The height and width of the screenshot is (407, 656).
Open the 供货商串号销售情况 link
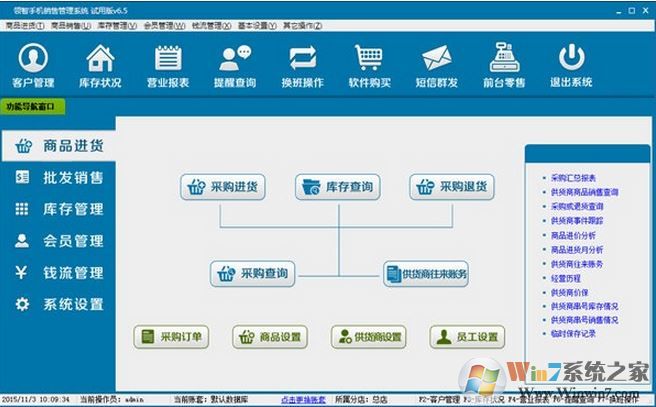point(584,320)
